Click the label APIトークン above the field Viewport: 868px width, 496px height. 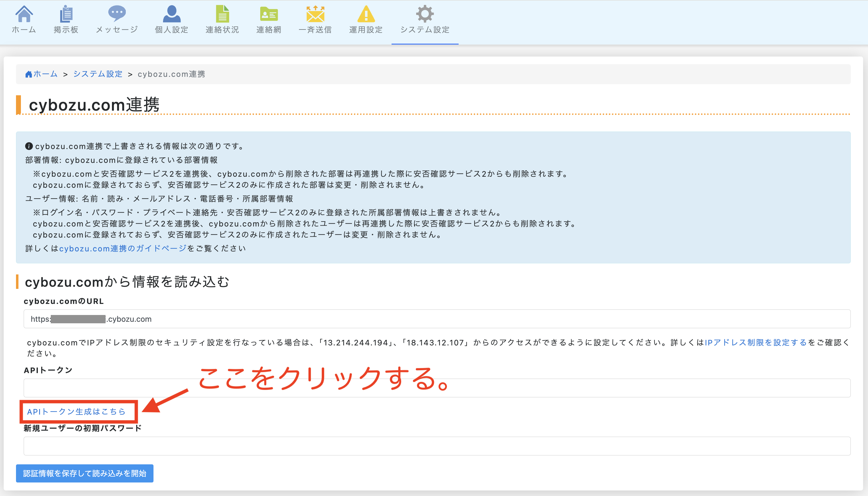48,370
